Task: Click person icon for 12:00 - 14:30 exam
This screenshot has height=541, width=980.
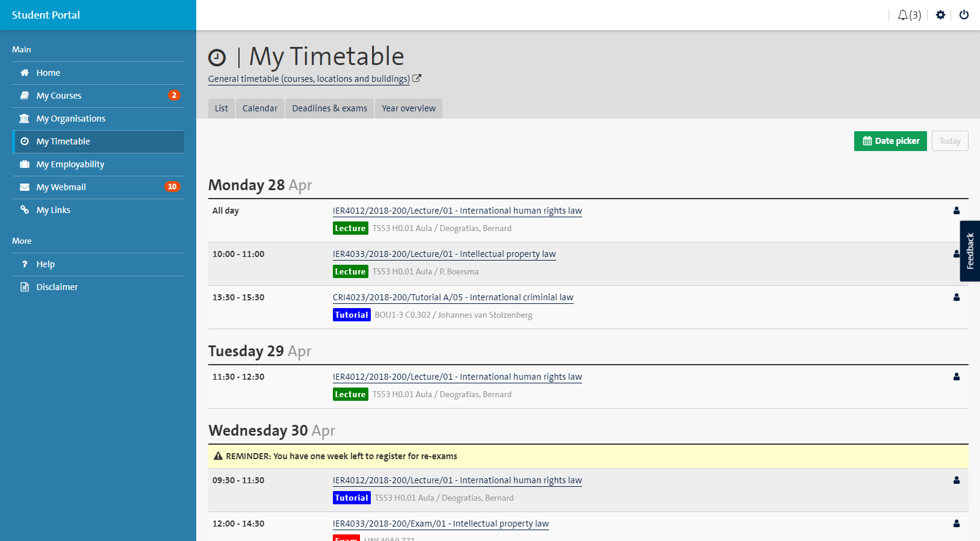Action: coord(957,524)
